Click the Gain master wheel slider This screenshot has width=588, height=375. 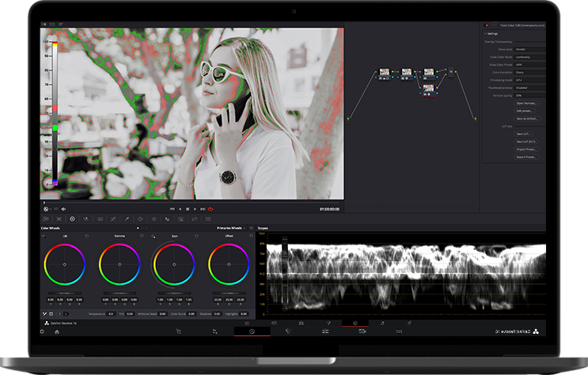pyautogui.click(x=174, y=292)
